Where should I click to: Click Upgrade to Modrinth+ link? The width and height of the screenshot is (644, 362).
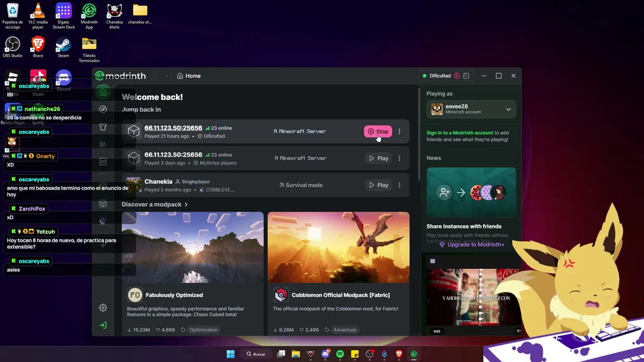[471, 244]
